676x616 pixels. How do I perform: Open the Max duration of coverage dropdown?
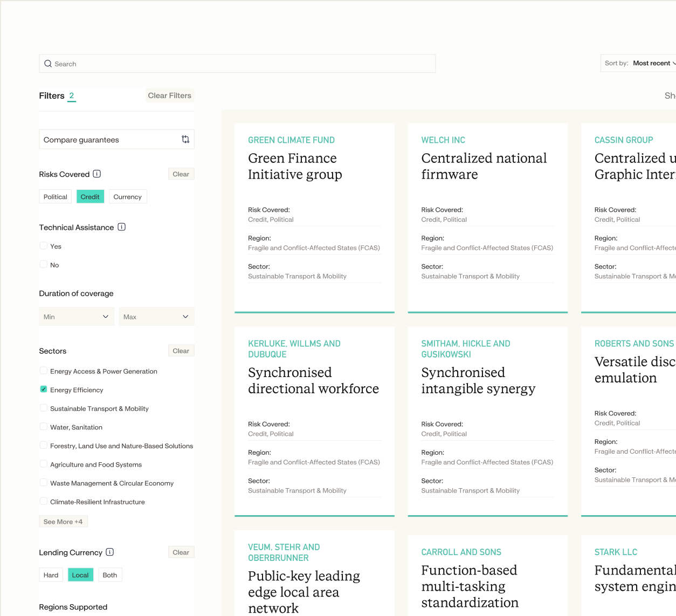[x=156, y=317]
